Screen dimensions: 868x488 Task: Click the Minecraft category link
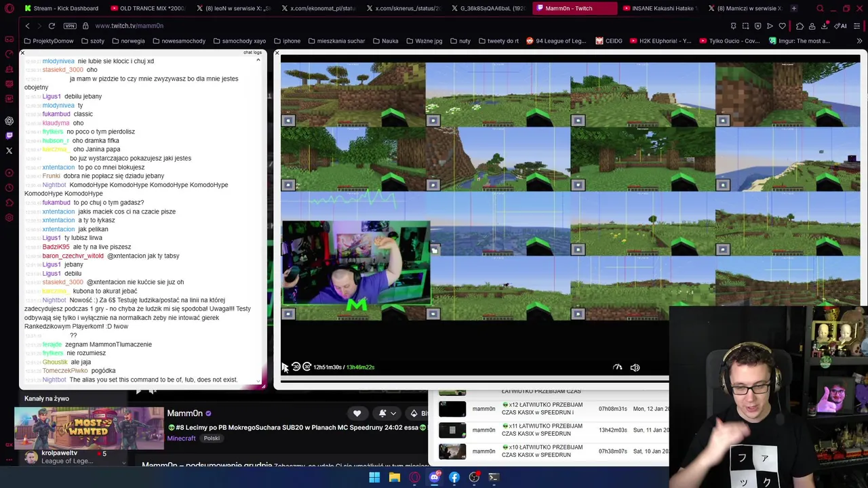[181, 438]
